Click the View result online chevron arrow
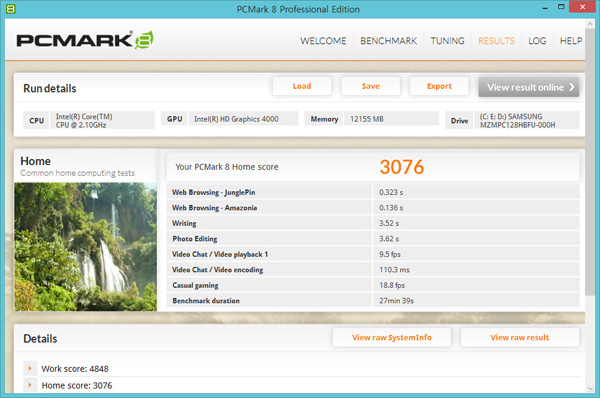 (x=572, y=87)
